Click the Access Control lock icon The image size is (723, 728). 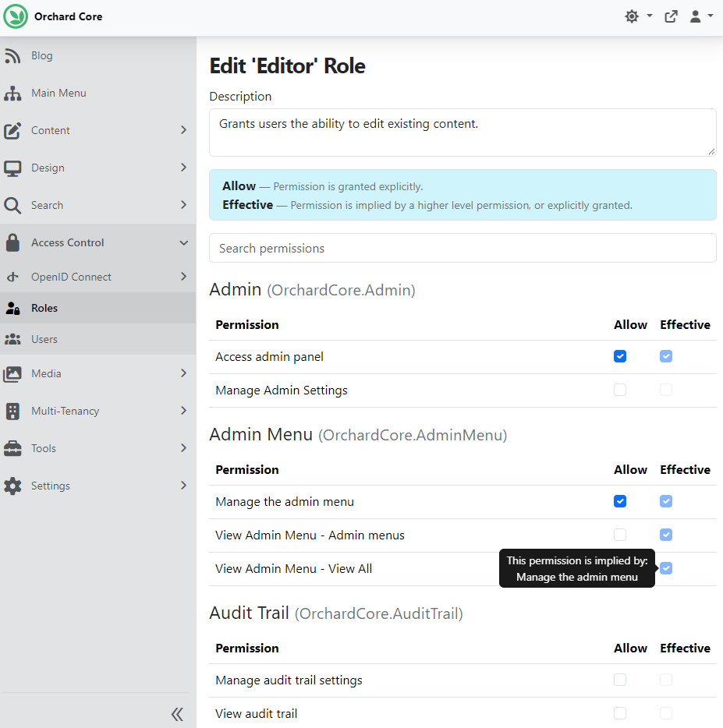pyautogui.click(x=12, y=242)
